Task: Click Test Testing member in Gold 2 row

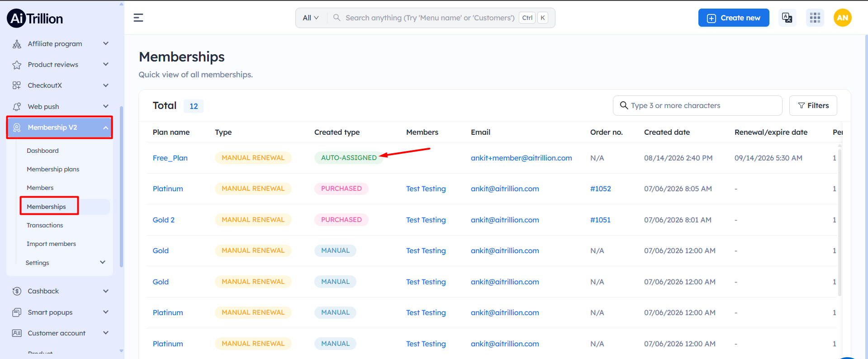Action: pos(426,220)
